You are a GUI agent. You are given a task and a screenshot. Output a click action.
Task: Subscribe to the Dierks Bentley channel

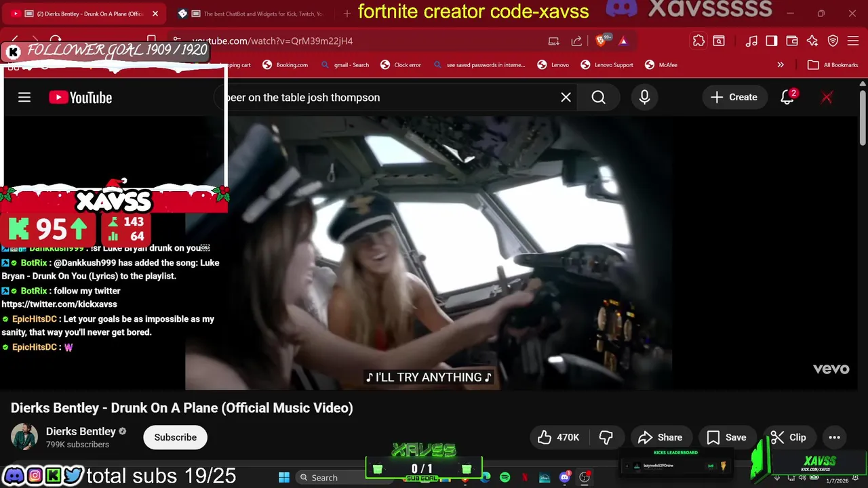click(x=175, y=438)
